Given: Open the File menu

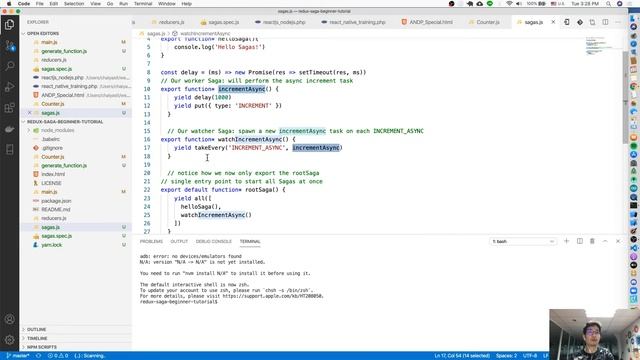Looking at the screenshot, I should tap(40, 4).
